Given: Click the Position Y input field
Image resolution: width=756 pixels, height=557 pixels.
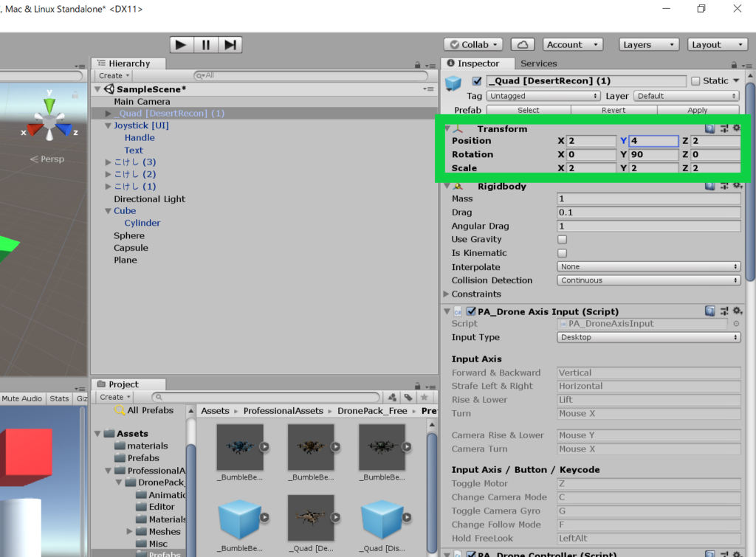Looking at the screenshot, I should (x=653, y=141).
